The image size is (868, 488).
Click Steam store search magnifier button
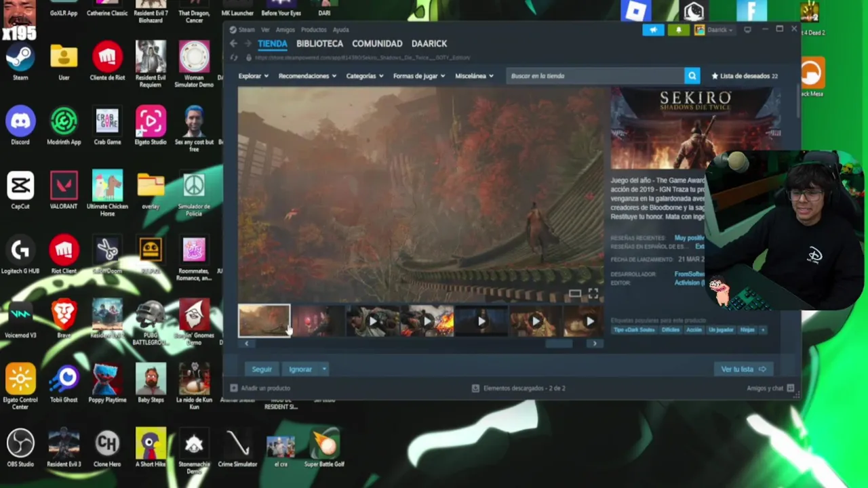click(692, 76)
